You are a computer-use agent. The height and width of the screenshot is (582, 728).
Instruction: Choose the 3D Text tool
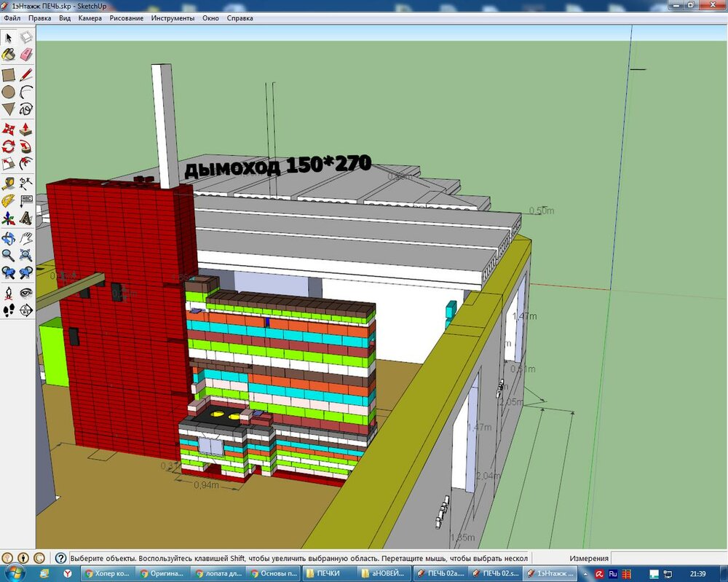tap(26, 218)
